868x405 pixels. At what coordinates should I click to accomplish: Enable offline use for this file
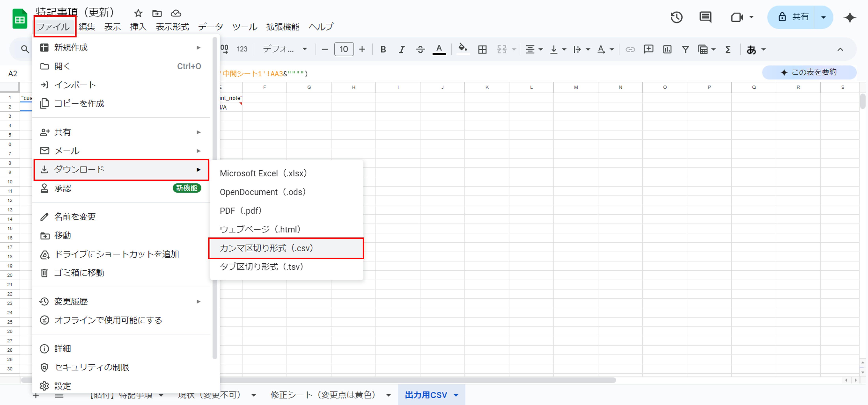[108, 320]
